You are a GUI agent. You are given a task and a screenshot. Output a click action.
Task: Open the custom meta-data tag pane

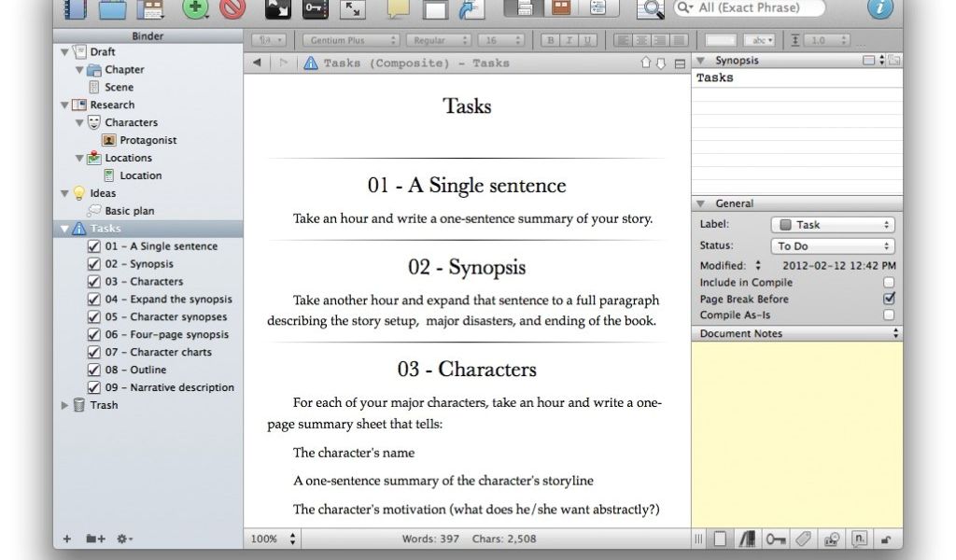click(802, 539)
